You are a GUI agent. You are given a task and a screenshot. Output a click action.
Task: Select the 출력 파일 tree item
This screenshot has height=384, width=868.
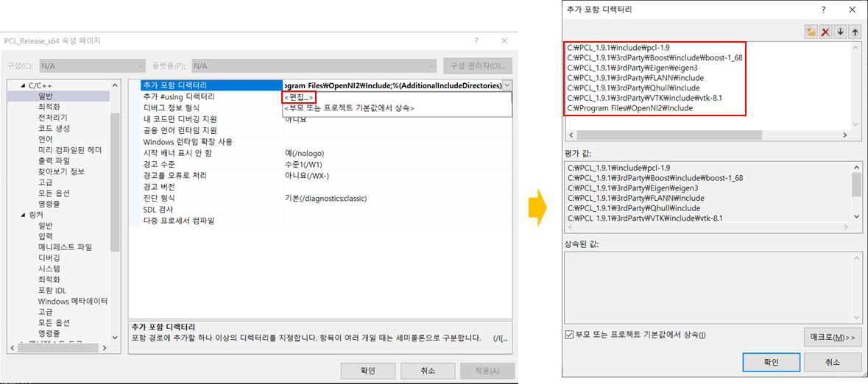[54, 161]
